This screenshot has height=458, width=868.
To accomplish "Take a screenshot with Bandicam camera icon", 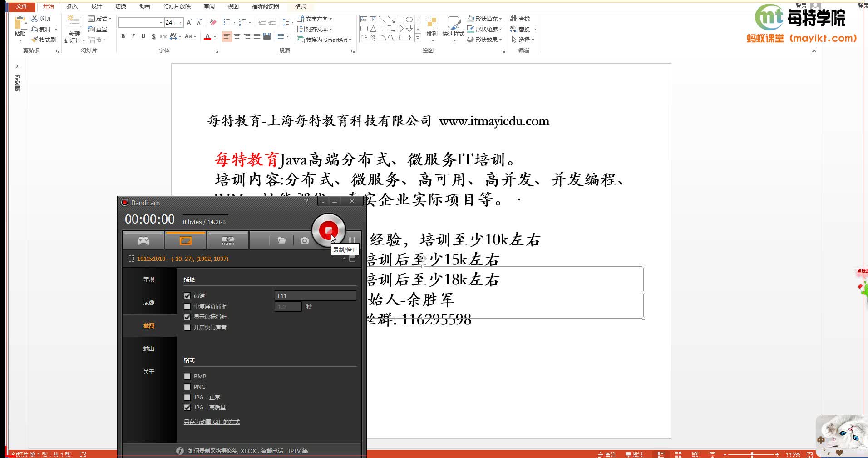I will [305, 240].
